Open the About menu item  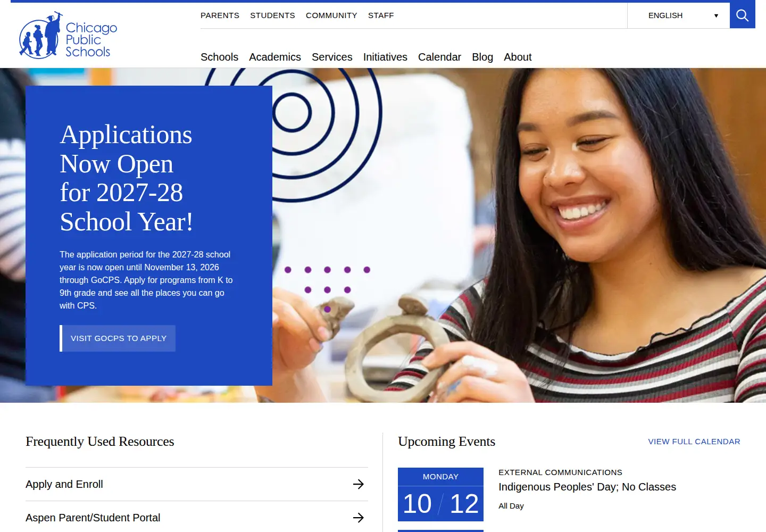(x=518, y=57)
